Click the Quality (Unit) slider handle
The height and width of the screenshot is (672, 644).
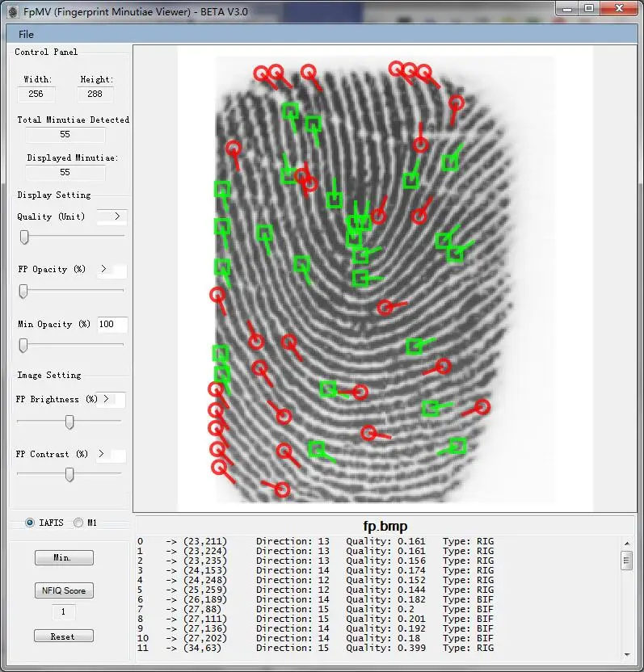coord(24,237)
